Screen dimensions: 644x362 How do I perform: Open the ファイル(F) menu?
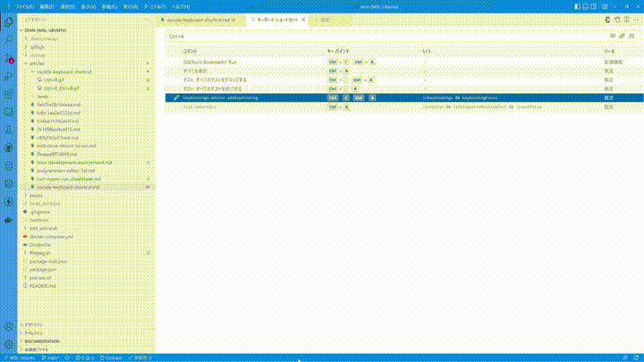pos(25,6)
